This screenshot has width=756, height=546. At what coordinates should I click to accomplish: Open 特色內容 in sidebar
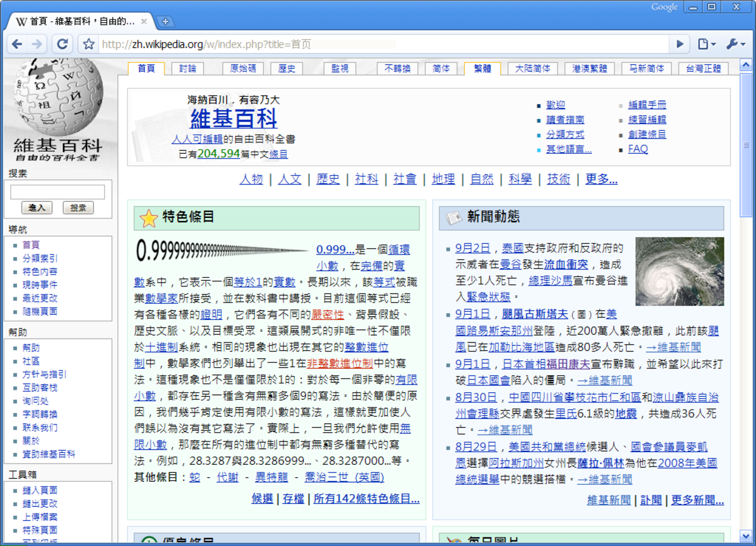[x=40, y=271]
